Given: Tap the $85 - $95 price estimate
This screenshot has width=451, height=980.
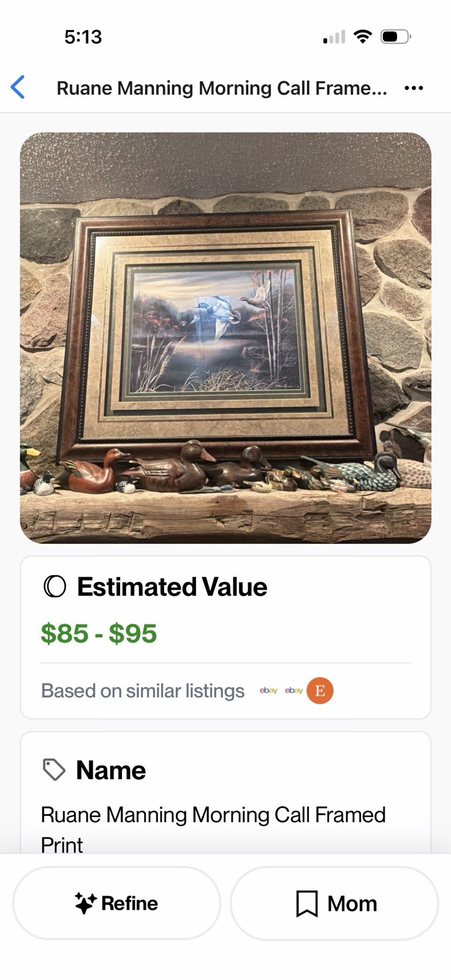Looking at the screenshot, I should coord(99,633).
